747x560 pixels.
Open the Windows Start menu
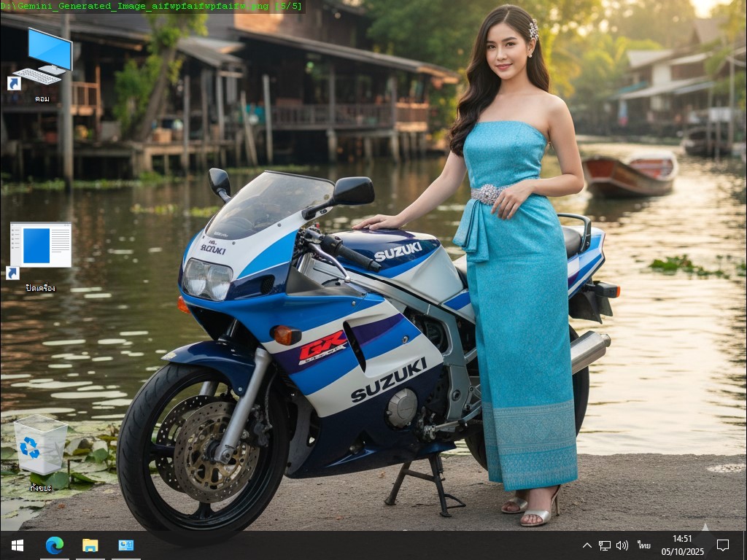click(18, 545)
